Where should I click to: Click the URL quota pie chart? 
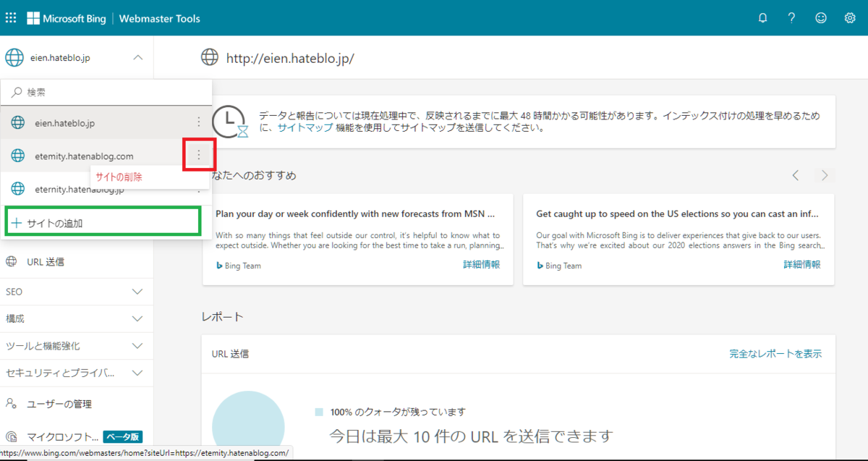pyautogui.click(x=248, y=425)
